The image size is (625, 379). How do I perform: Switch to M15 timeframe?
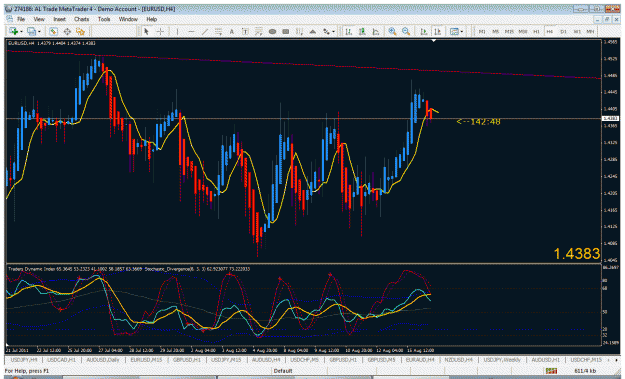pyautogui.click(x=509, y=31)
